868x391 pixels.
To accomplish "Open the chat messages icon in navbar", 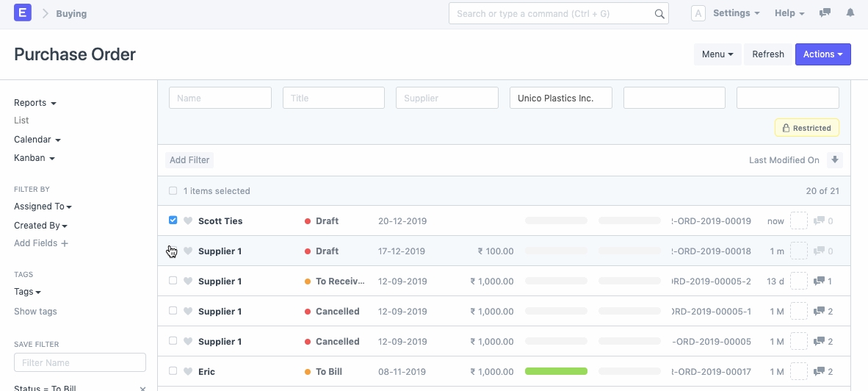I will (825, 13).
